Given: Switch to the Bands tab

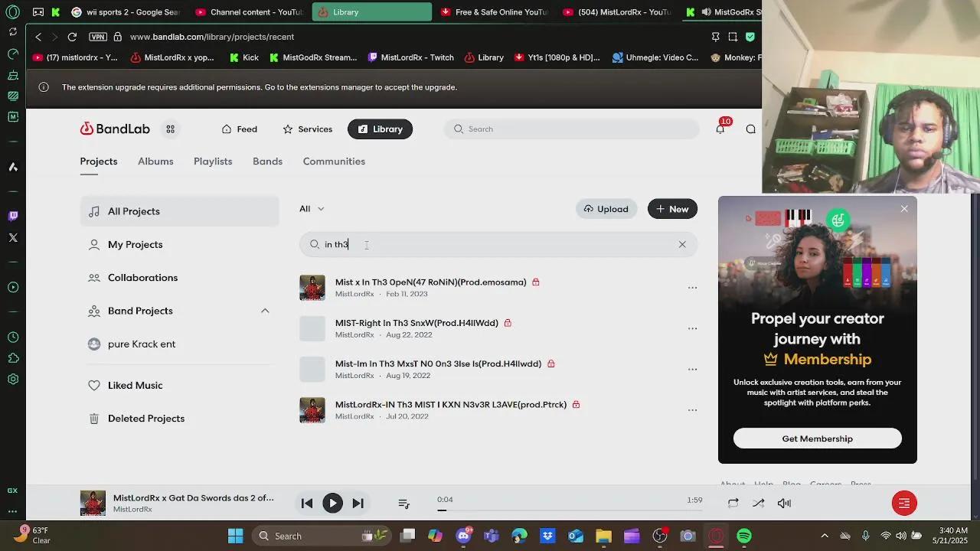Looking at the screenshot, I should 267,161.
